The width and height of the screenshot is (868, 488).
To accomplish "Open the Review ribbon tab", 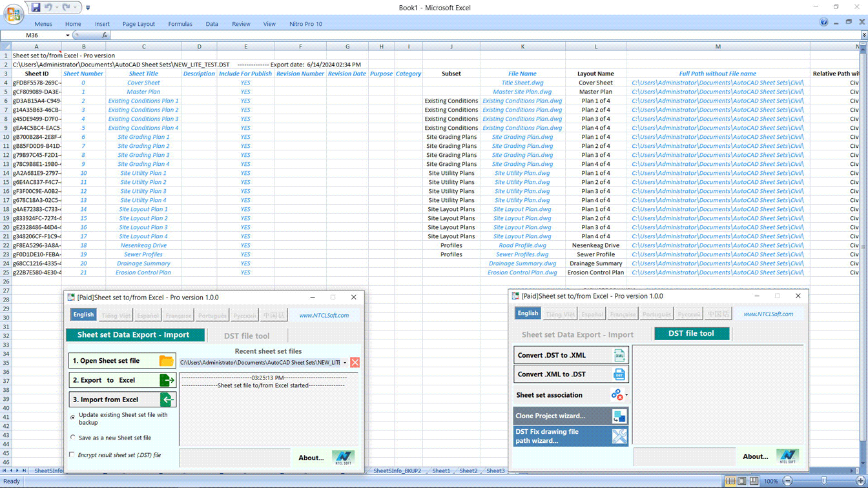I will coord(241,24).
